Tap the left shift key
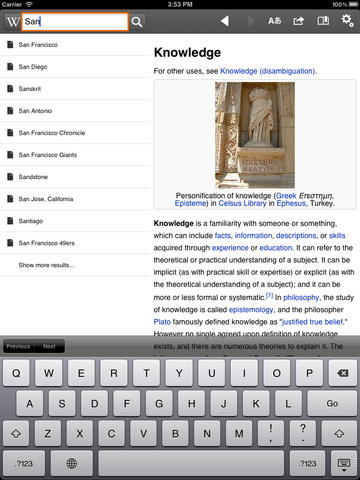Screen dimensions: 360x480 click(16, 434)
